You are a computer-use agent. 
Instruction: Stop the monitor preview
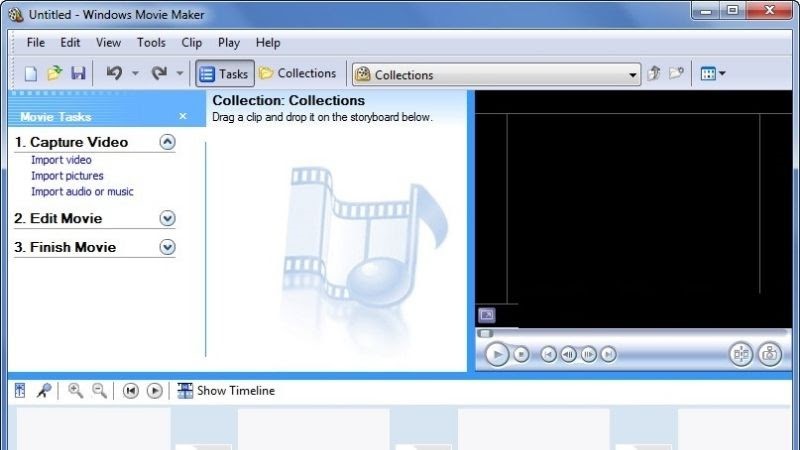coord(521,355)
